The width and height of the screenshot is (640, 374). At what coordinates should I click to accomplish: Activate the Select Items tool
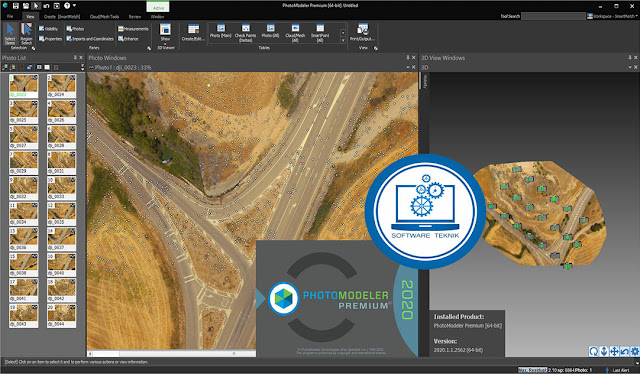coord(10,34)
